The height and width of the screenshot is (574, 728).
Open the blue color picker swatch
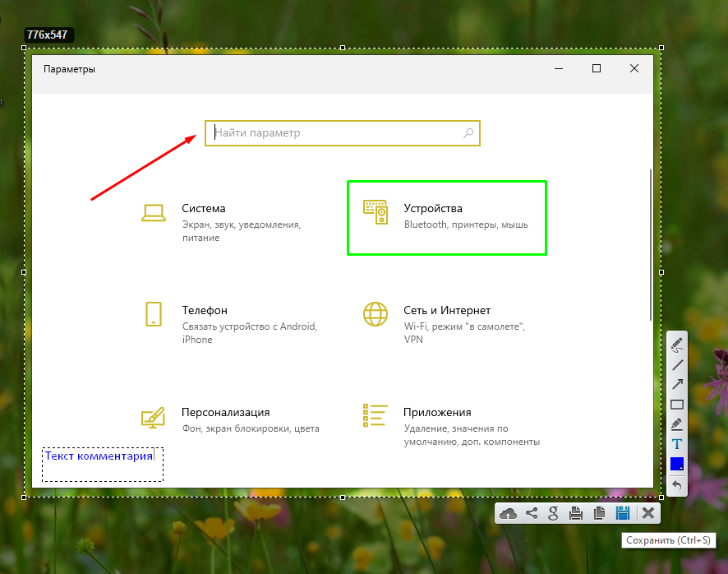pos(677,465)
